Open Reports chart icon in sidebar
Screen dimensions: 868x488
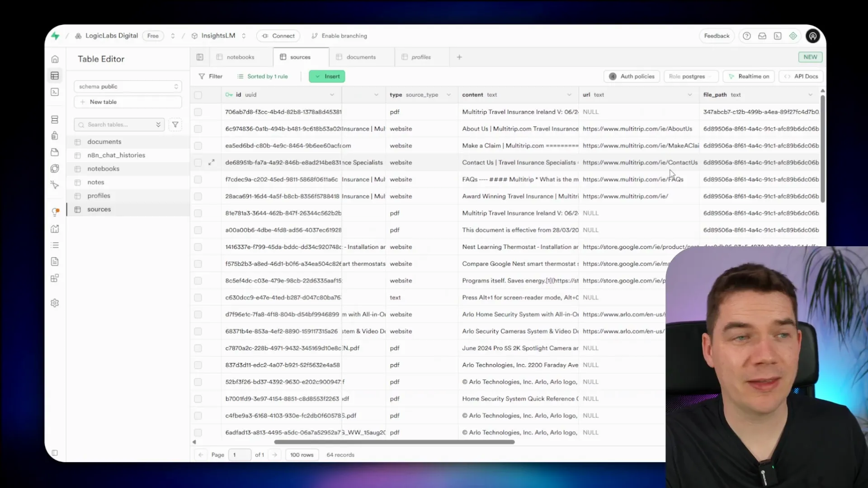[x=55, y=229]
